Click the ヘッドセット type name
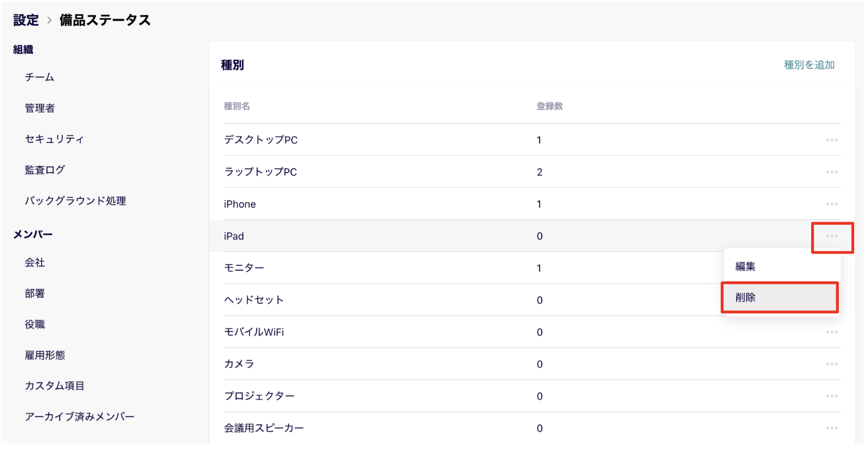Image resolution: width=868 pixels, height=454 pixels. 254,300
